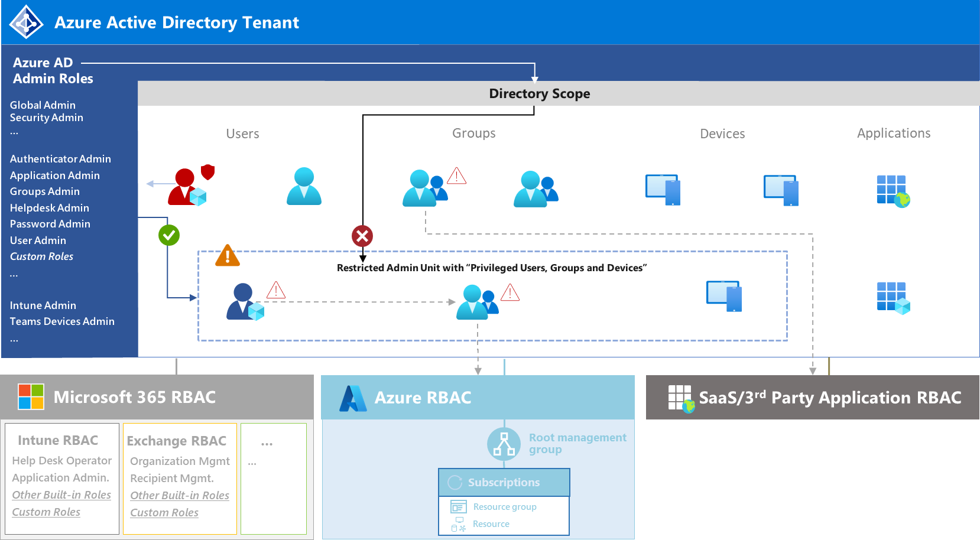
Task: Select the device icon inside restricted admin unit
Action: coord(724,296)
